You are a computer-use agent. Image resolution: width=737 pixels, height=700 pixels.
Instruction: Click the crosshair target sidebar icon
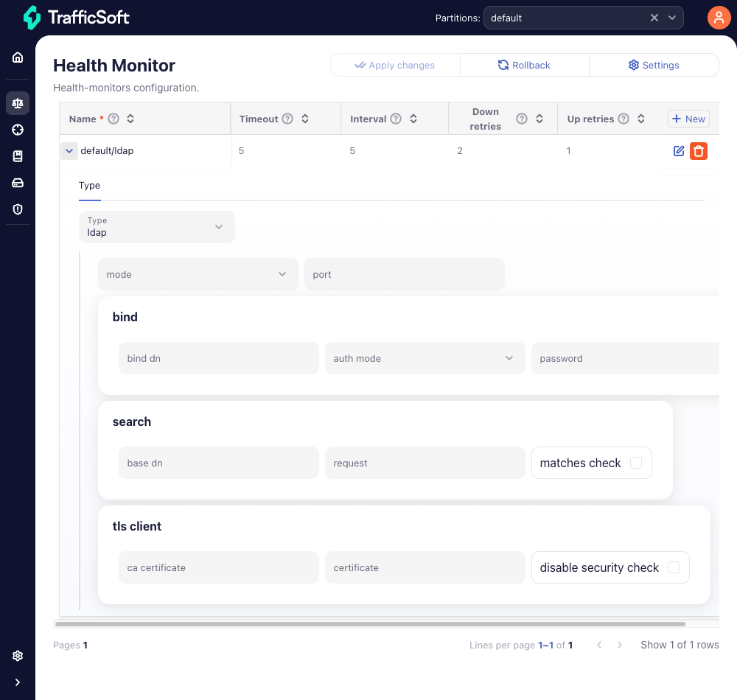pyautogui.click(x=18, y=130)
